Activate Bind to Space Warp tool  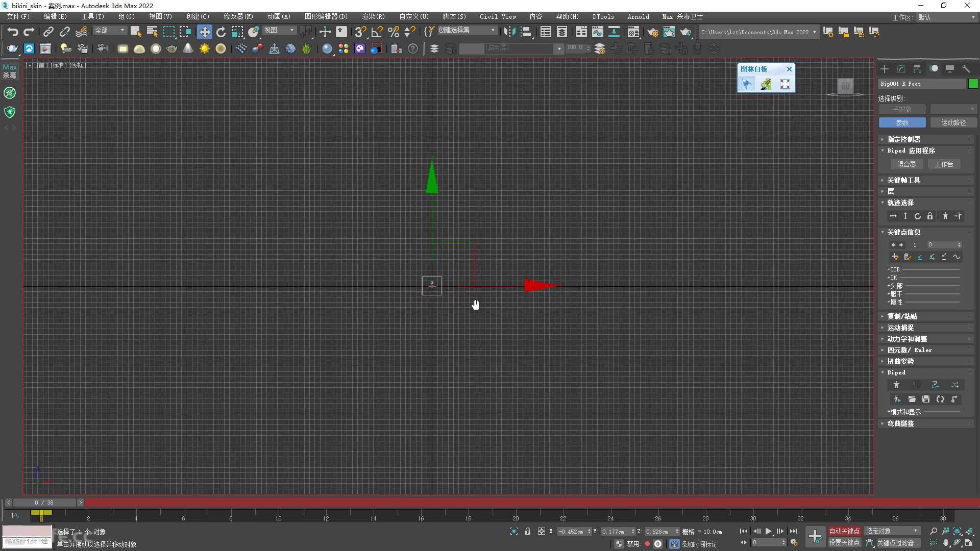tap(81, 32)
